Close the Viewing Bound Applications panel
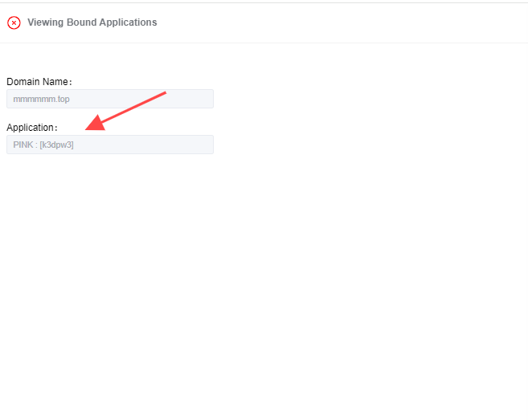 tap(14, 22)
